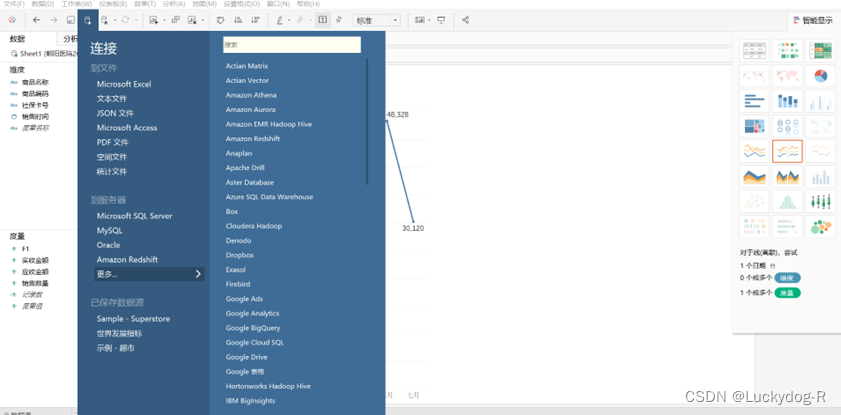Connect to Microsoft SQL Server

pos(135,216)
